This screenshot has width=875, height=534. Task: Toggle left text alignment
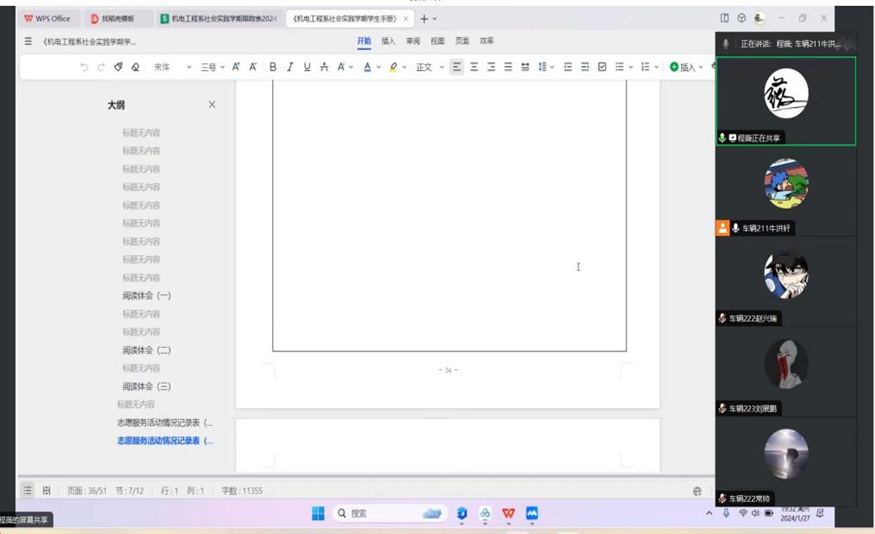[x=457, y=67]
